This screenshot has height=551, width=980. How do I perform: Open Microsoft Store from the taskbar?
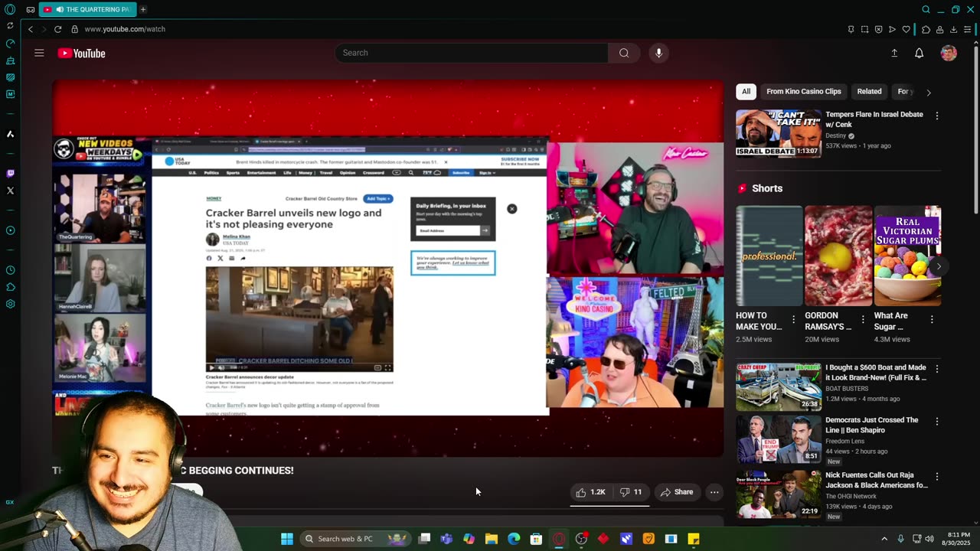pyautogui.click(x=536, y=539)
